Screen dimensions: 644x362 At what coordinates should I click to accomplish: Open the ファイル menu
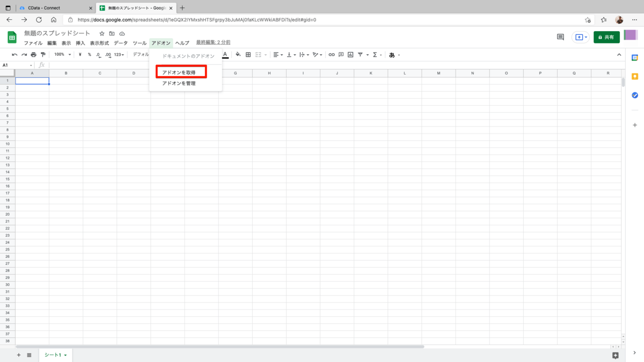pos(33,43)
